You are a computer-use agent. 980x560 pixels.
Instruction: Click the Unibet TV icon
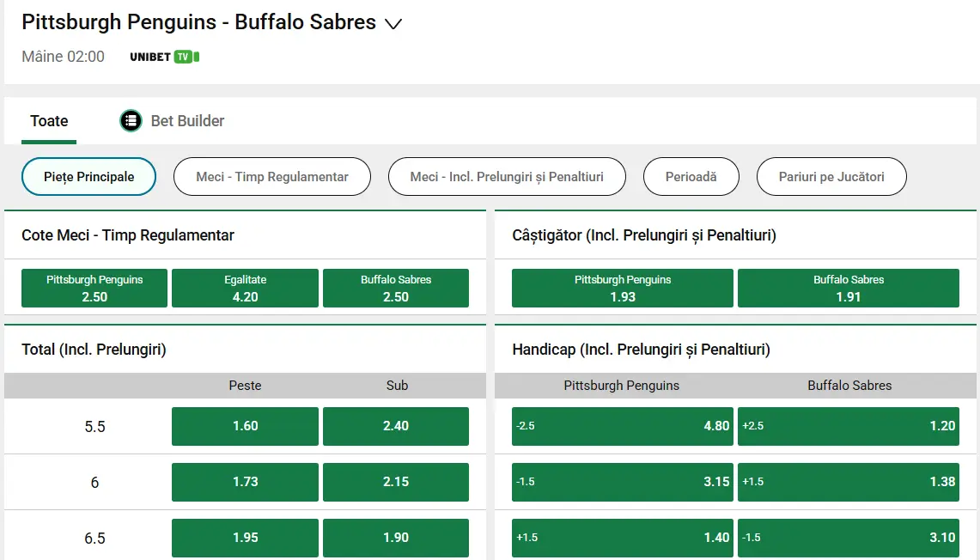tap(163, 56)
